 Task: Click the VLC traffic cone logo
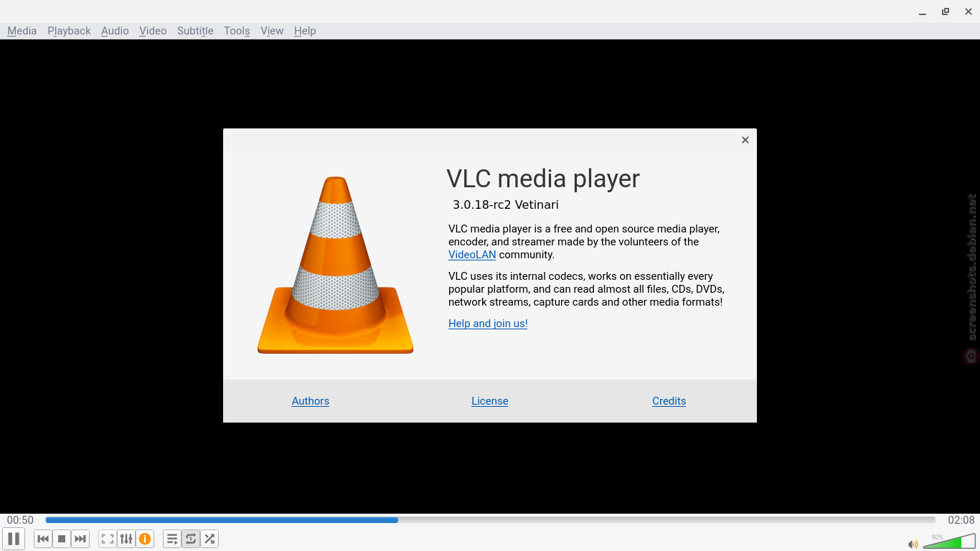(x=335, y=265)
